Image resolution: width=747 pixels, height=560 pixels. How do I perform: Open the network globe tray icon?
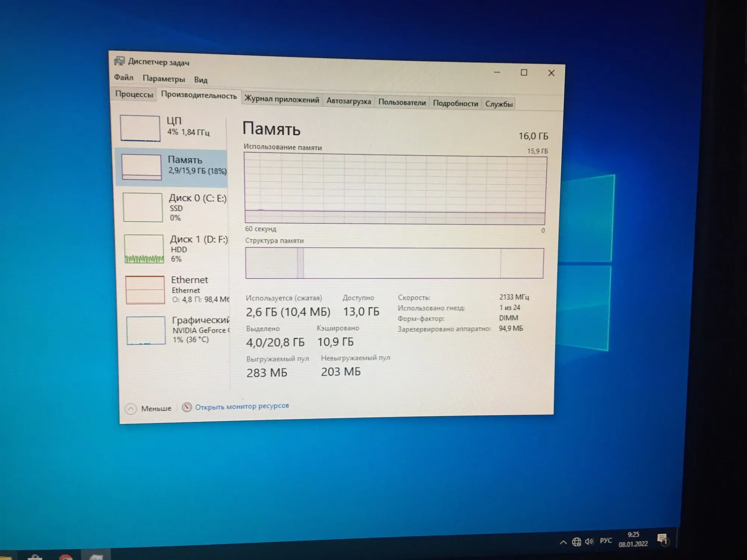(x=576, y=542)
